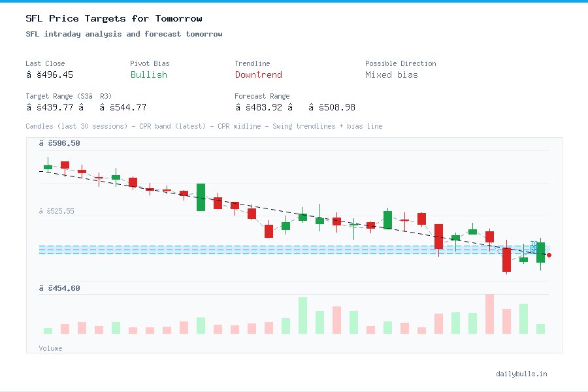Click the red Downtrend trendline label

pos(259,75)
